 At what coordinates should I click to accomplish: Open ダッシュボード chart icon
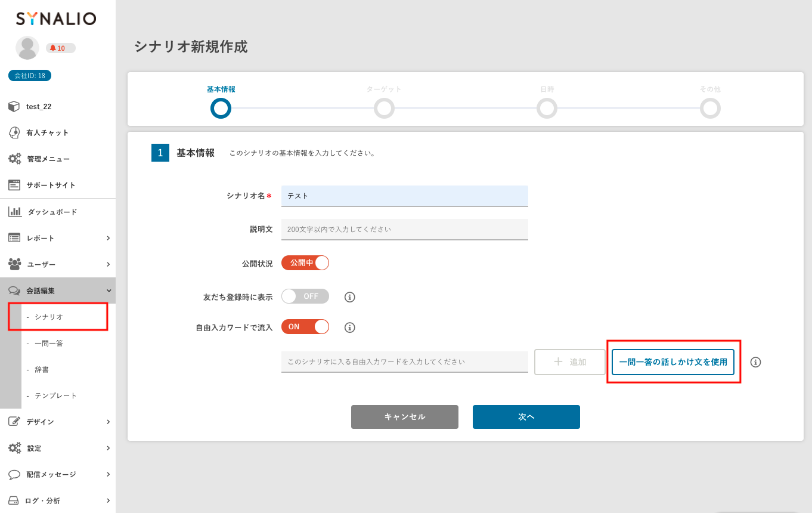15,212
